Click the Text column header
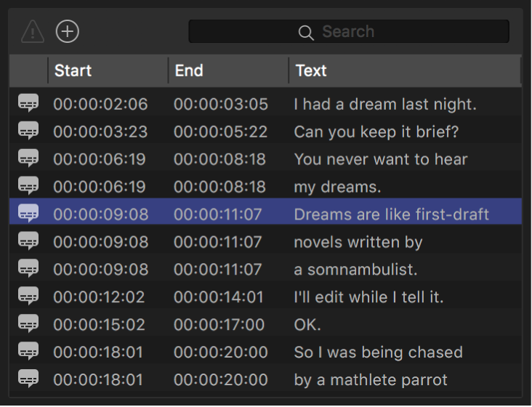532x407 pixels. click(311, 70)
